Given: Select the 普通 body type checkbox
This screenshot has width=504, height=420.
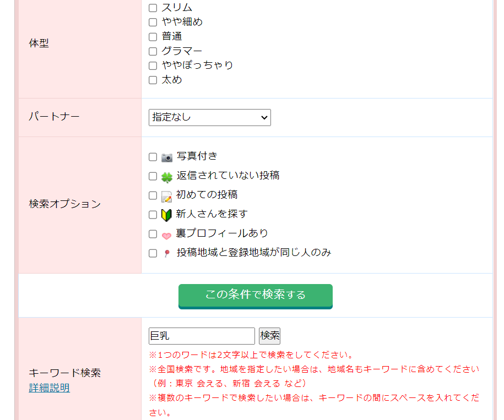Looking at the screenshot, I should point(153,37).
